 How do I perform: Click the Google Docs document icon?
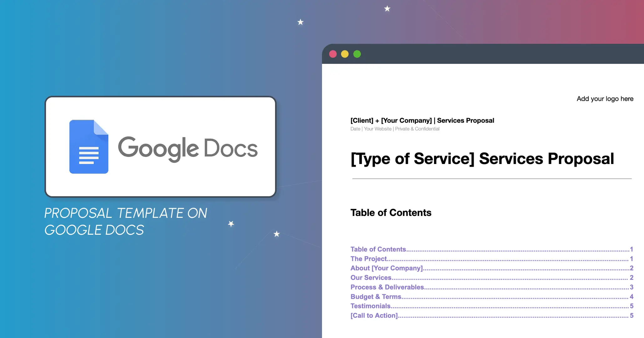[x=89, y=147]
